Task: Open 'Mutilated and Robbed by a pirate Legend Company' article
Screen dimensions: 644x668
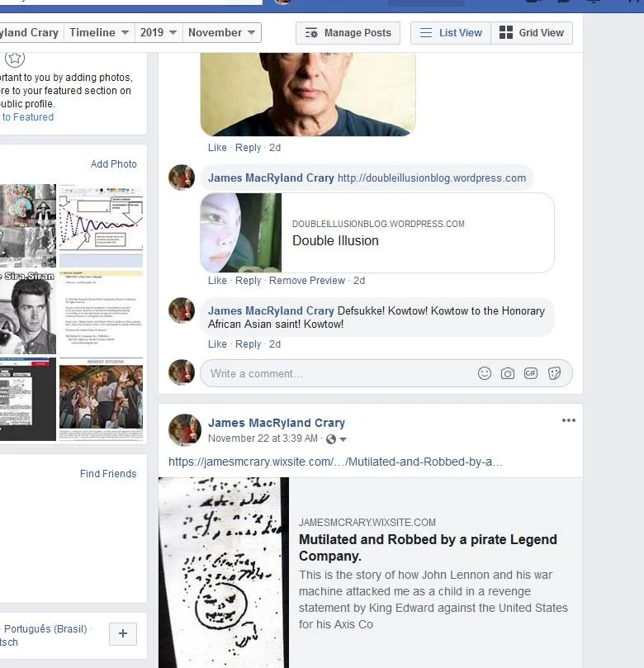Action: [x=428, y=548]
